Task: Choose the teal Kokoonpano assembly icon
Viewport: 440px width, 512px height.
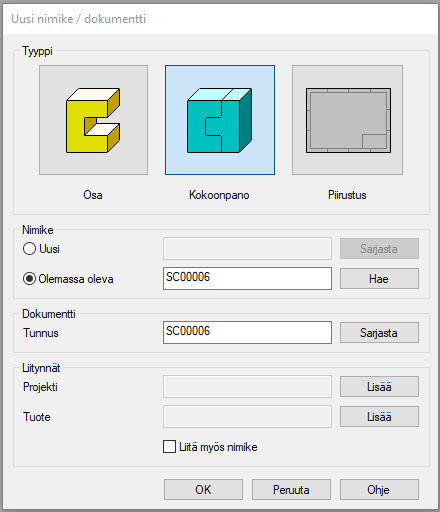Action: tap(220, 120)
